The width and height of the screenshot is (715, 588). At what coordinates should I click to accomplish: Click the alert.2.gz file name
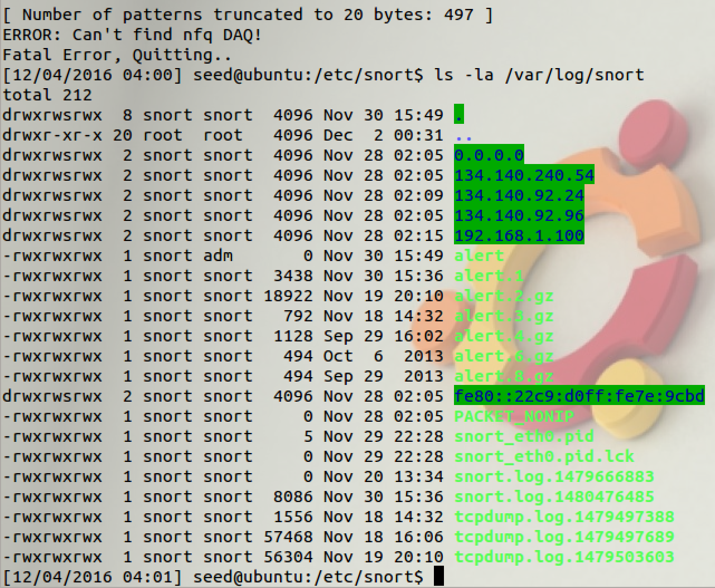(504, 296)
